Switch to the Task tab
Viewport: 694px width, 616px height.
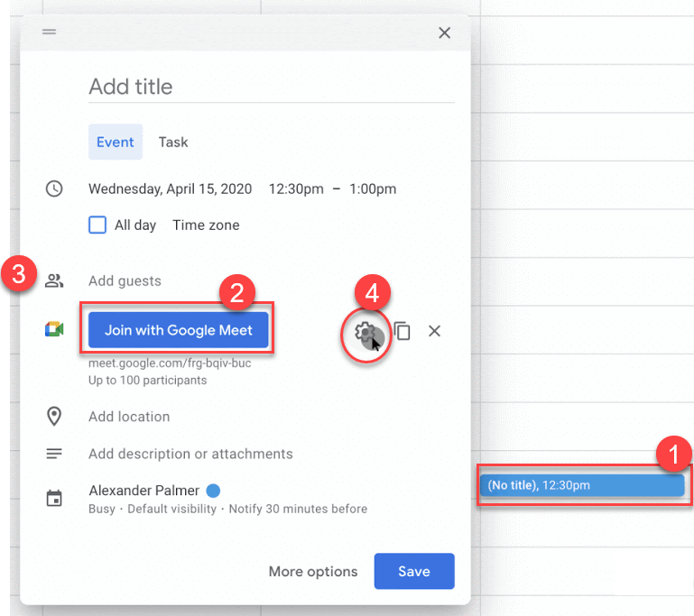pyautogui.click(x=173, y=142)
